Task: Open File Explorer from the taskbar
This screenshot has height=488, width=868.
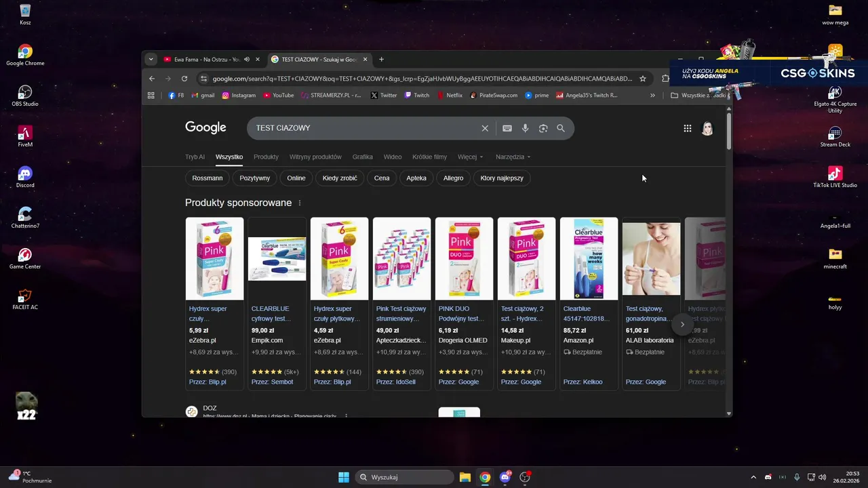Action: (465, 477)
